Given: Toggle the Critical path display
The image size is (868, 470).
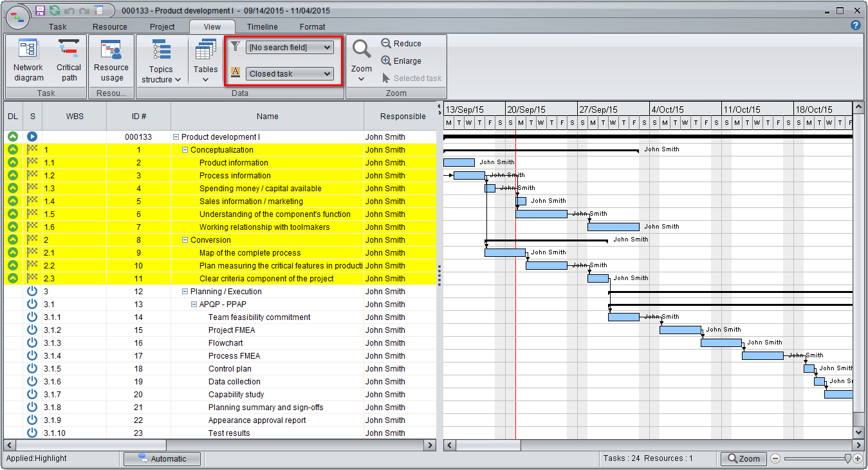Looking at the screenshot, I should [69, 61].
